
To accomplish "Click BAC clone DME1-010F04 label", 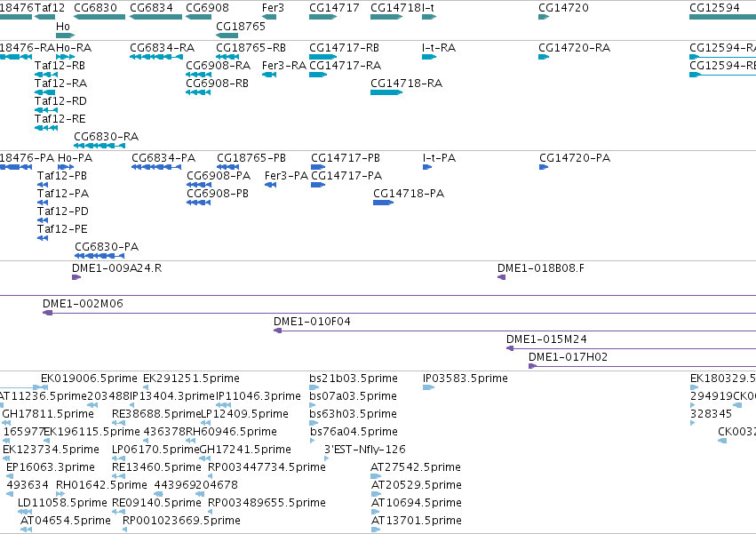I will 312,322.
